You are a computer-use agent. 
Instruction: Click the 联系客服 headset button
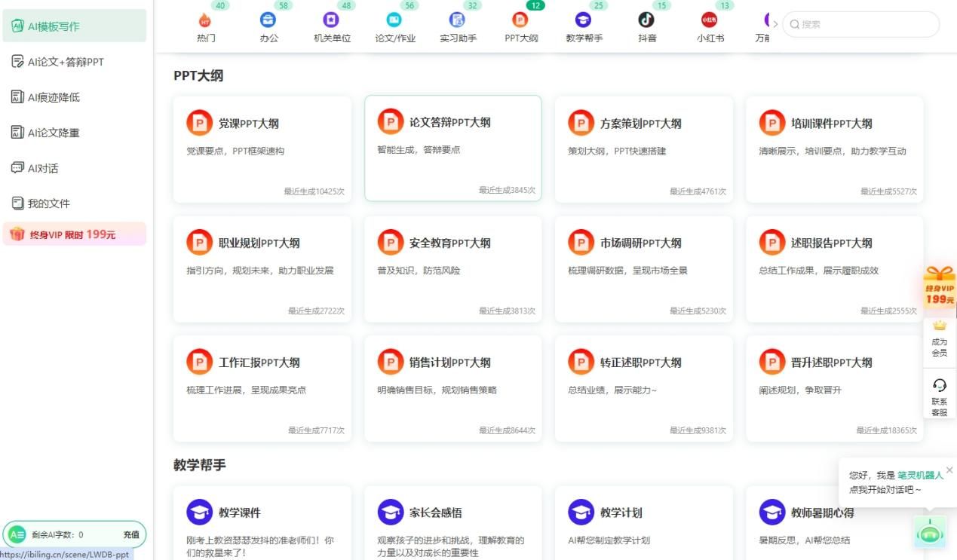tap(939, 396)
